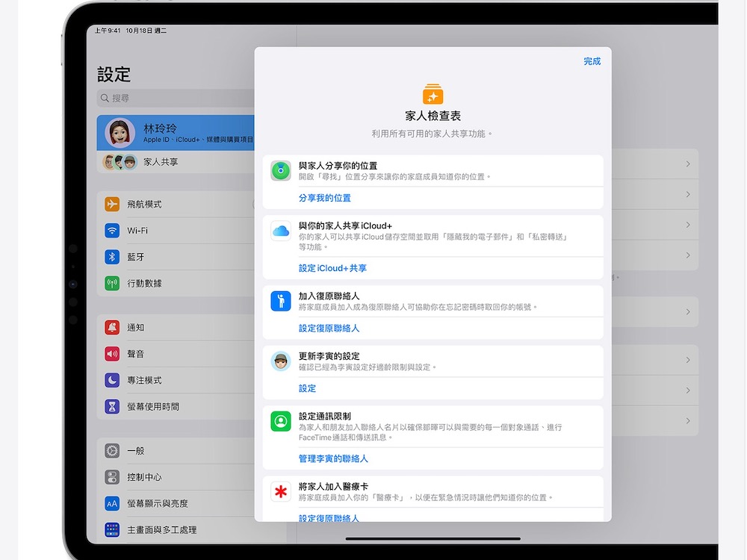This screenshot has width=747, height=560.
Task: Tap the 設定通訊限制 heading
Action: click(x=324, y=416)
